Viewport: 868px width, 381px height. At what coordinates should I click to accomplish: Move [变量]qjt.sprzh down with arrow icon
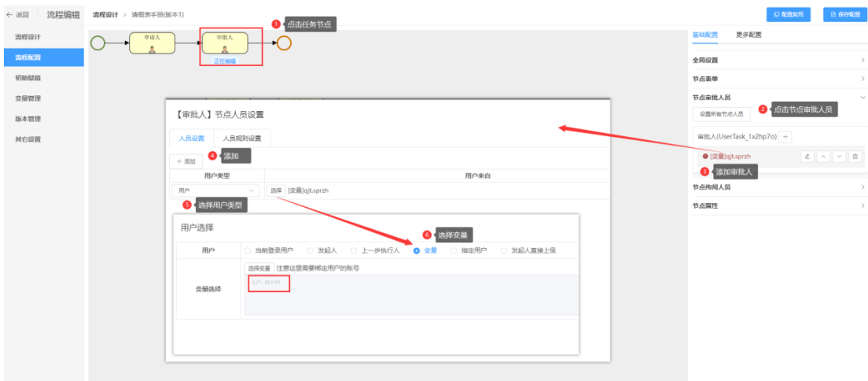(x=839, y=157)
